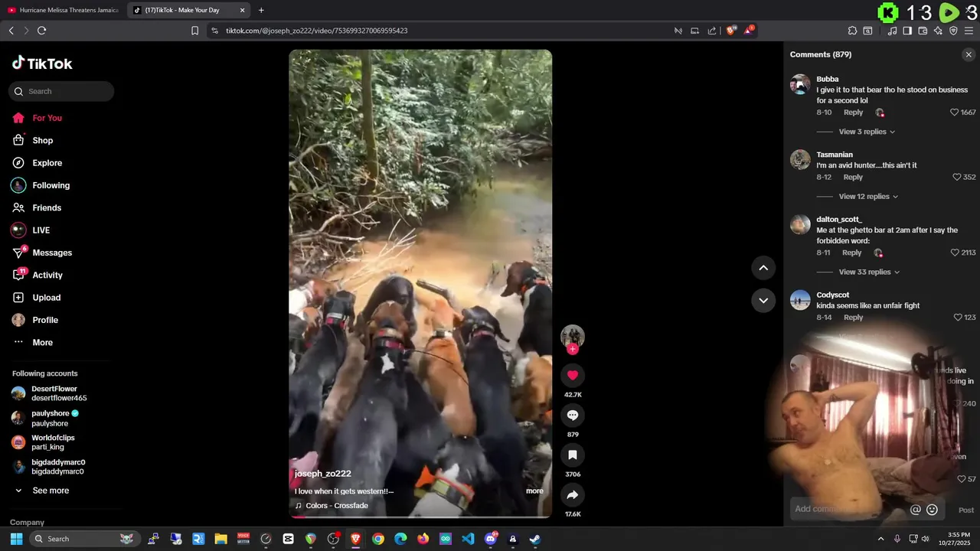Go to previous video with up arrow

(763, 268)
